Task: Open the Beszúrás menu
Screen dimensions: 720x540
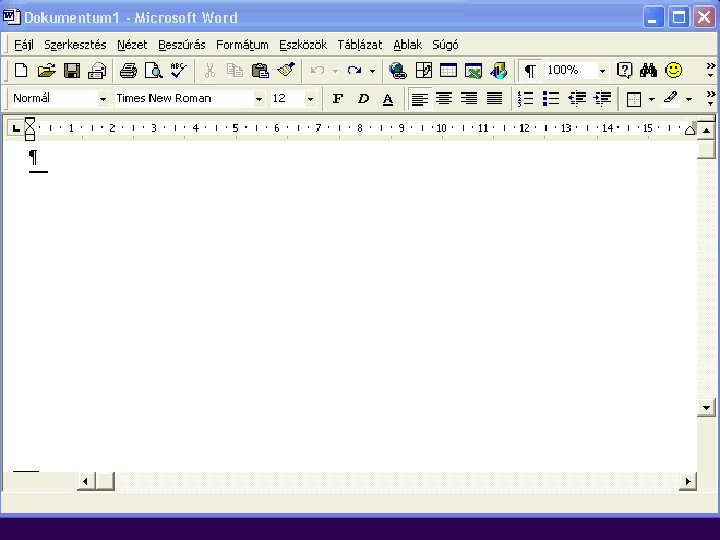Action: [x=182, y=45]
